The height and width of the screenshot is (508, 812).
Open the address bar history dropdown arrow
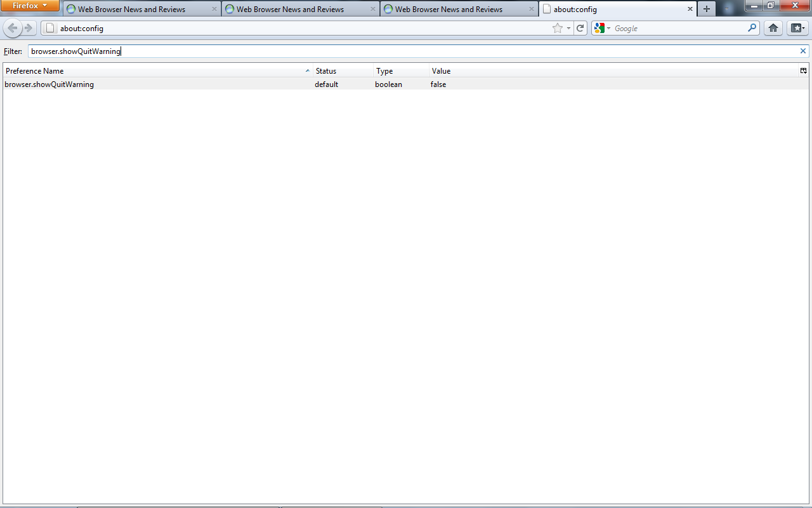[568, 28]
